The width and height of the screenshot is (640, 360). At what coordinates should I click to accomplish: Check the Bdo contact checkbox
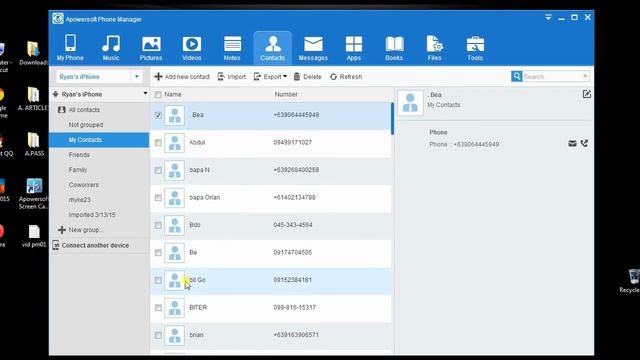pyautogui.click(x=158, y=225)
